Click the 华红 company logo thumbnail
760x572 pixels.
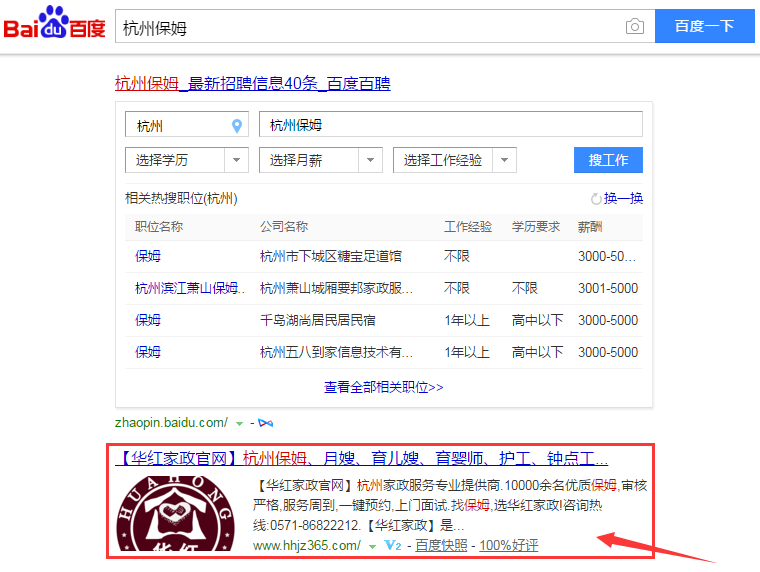pos(175,513)
